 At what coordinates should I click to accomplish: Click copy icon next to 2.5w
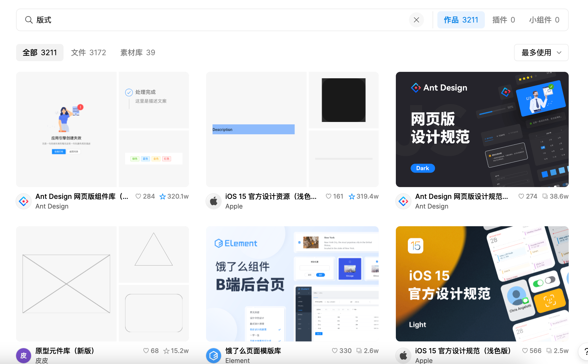coord(549,351)
